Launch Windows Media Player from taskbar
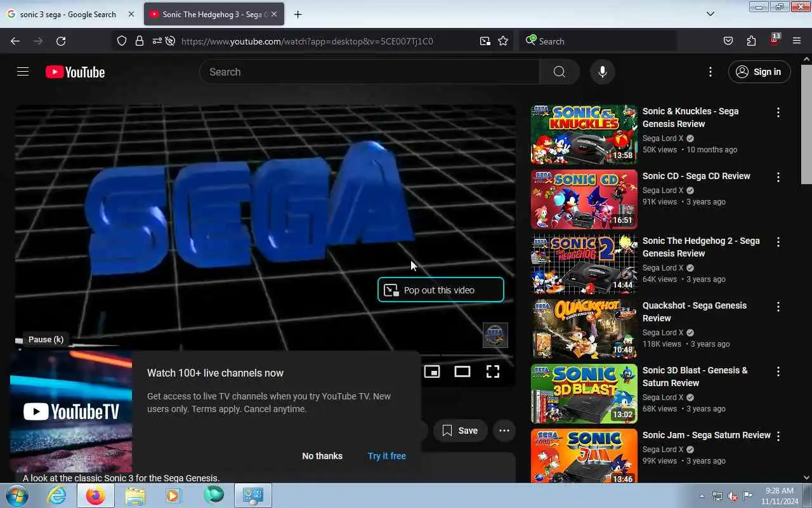Image resolution: width=812 pixels, height=508 pixels. [x=174, y=495]
